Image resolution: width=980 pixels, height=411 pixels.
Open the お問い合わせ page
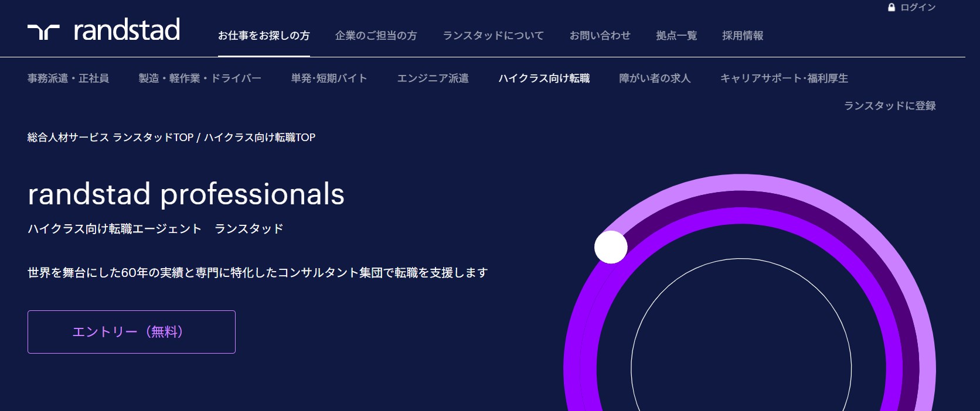600,36
